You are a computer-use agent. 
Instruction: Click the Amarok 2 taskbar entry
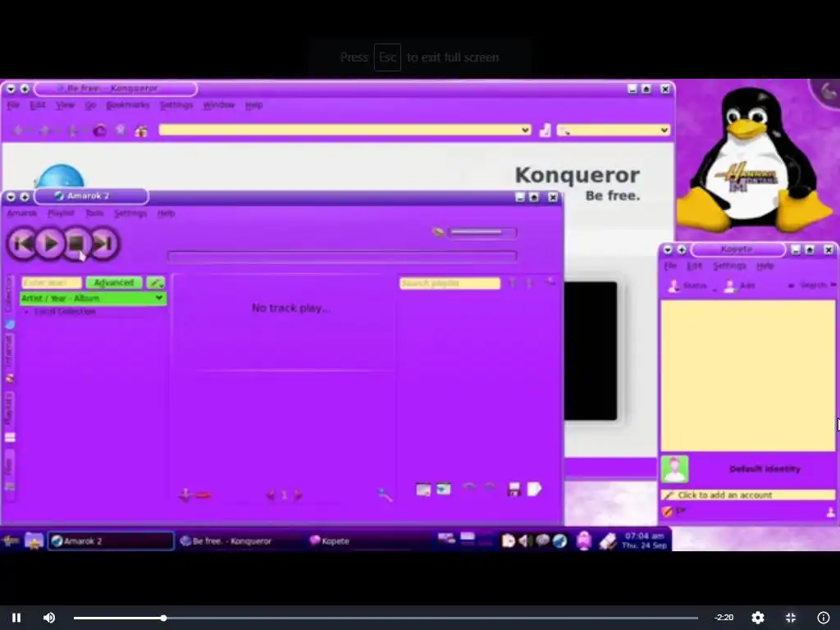[111, 541]
